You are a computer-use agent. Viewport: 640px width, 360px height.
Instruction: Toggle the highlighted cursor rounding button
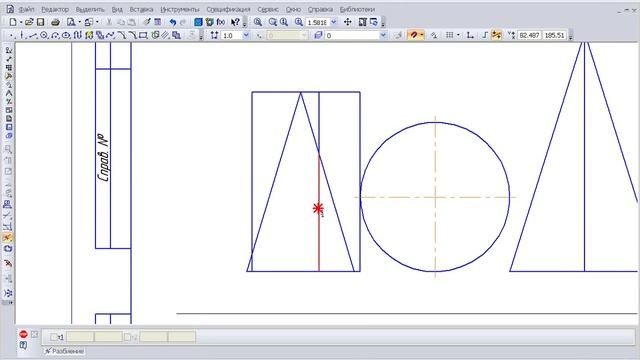pos(496,36)
